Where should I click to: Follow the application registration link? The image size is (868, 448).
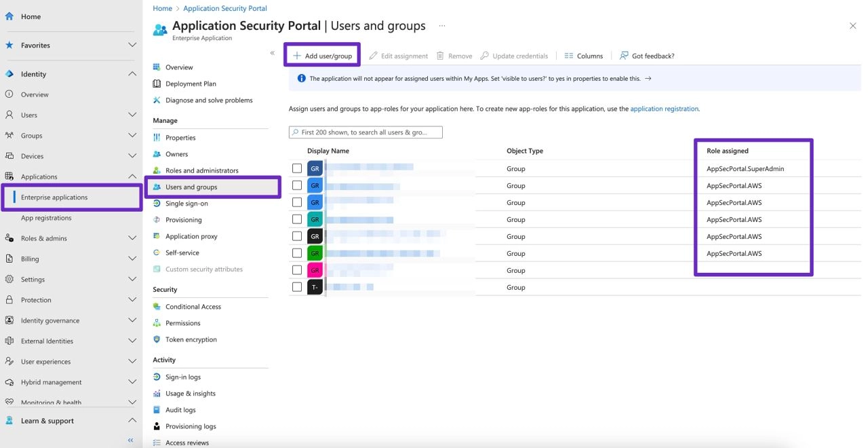pyautogui.click(x=664, y=109)
